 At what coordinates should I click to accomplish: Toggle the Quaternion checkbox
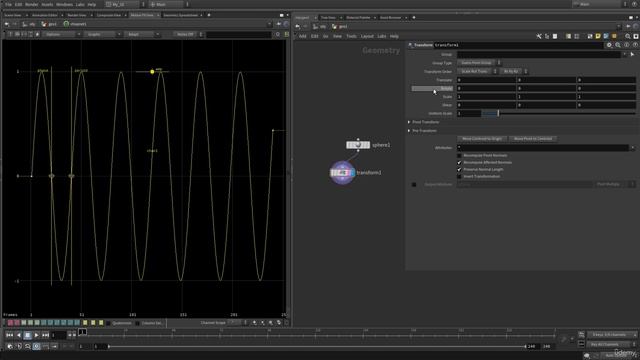coord(109,323)
